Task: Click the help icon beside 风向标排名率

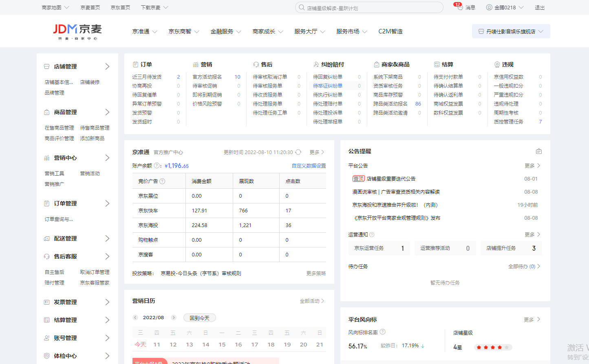Action: click(x=382, y=332)
